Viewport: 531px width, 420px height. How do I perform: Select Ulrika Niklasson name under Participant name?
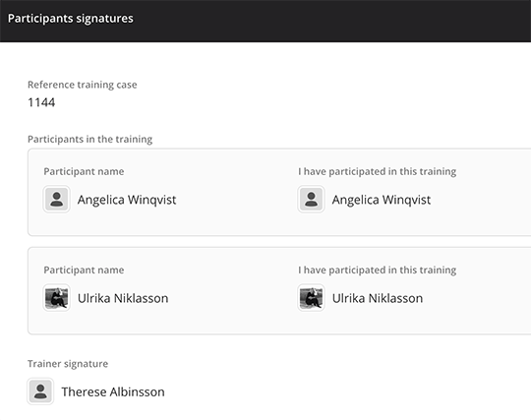click(123, 298)
